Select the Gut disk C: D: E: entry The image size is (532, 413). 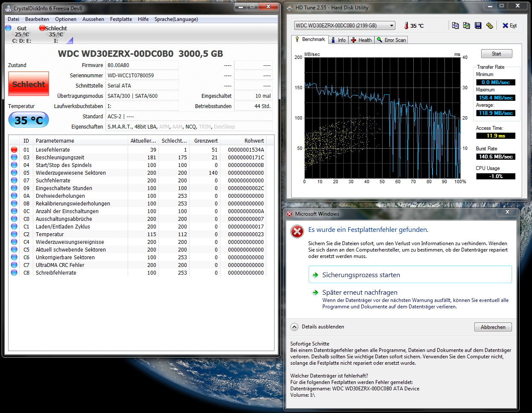coord(21,34)
